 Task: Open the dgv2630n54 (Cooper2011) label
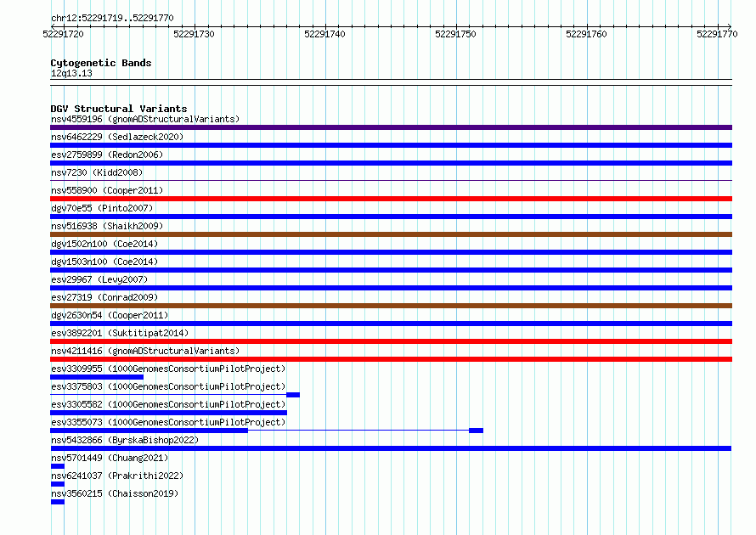(110, 315)
